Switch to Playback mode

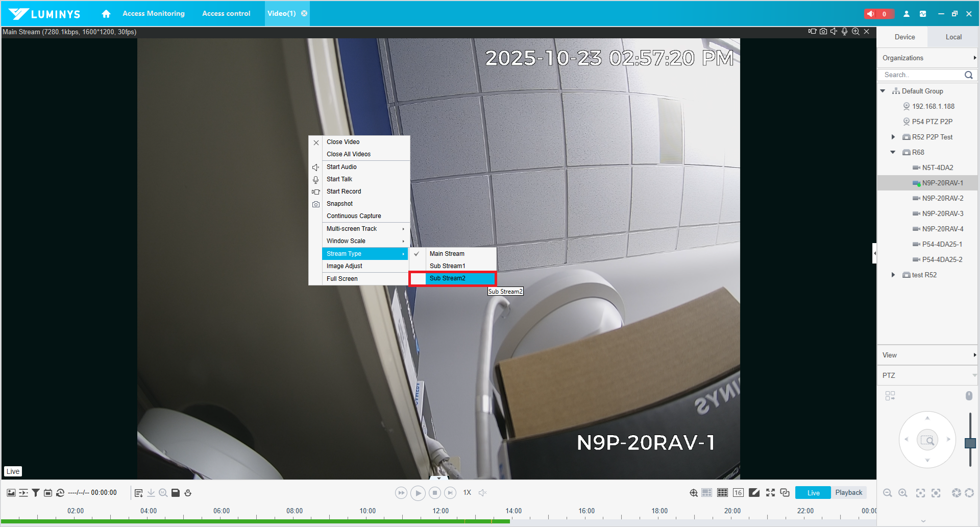[848, 493]
